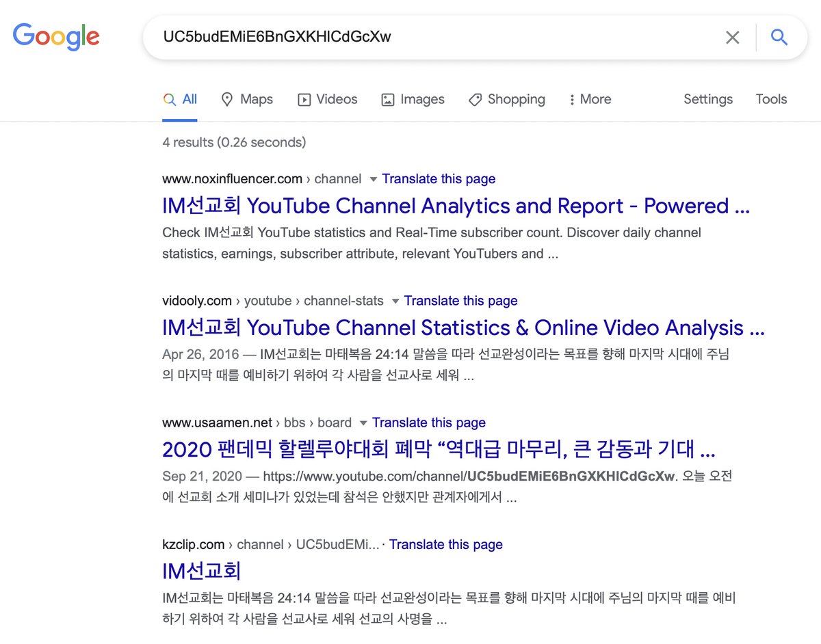The width and height of the screenshot is (821, 644).
Task: Clear the search box with X icon
Action: [x=732, y=38]
